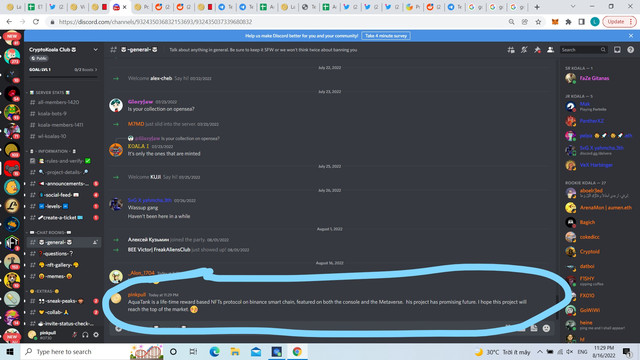Open a new Chrome tab
Screen dimensions: 640x360
pyautogui.click(x=537, y=7)
